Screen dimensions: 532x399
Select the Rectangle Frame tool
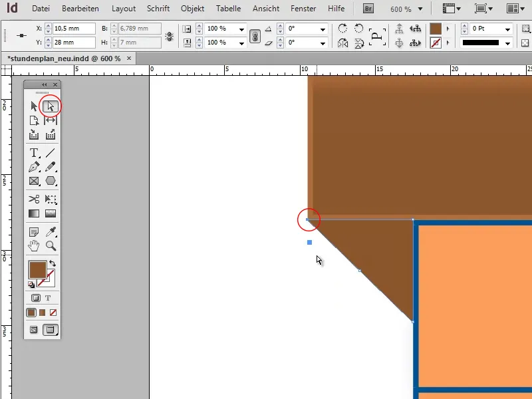pos(34,181)
